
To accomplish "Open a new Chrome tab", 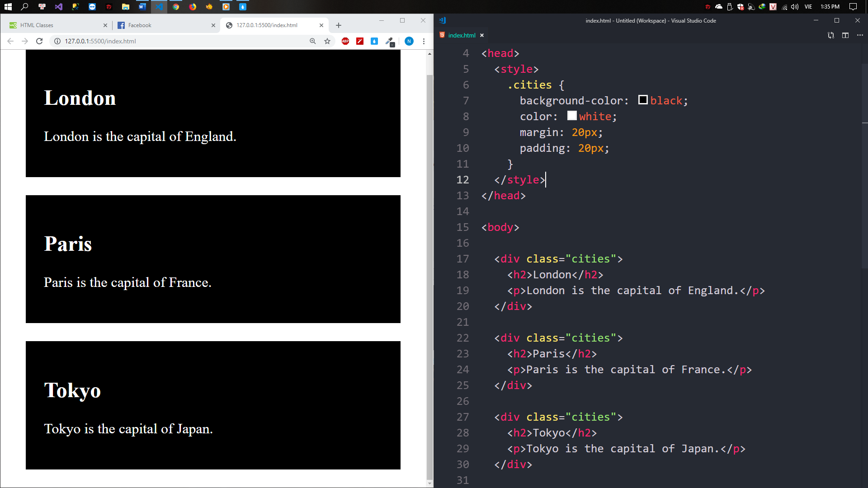I will (x=339, y=25).
